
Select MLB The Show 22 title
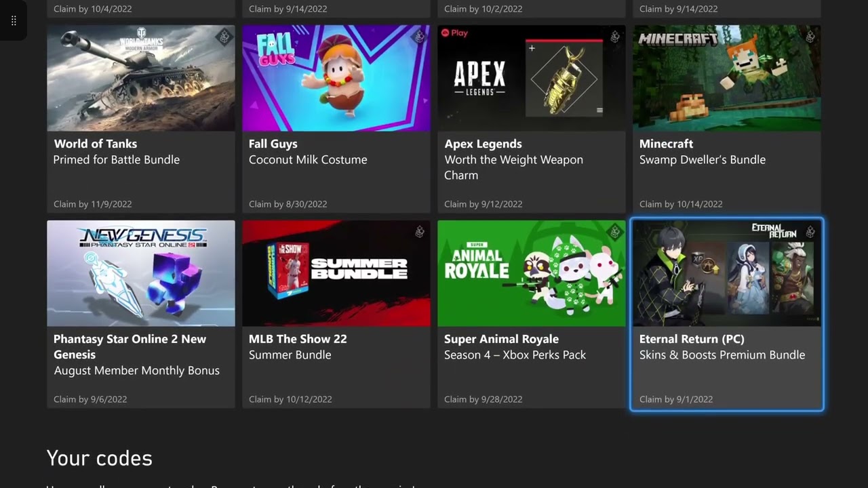(x=298, y=339)
